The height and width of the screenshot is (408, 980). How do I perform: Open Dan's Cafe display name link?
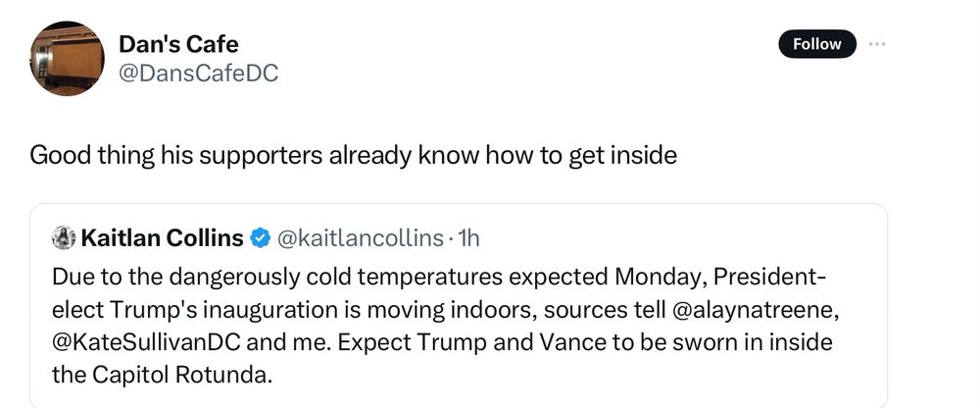178,44
